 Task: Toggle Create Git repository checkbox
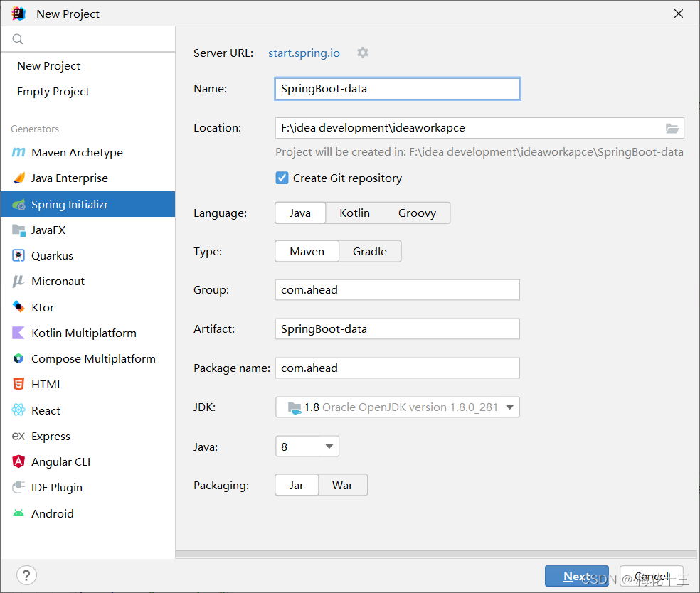(x=282, y=178)
